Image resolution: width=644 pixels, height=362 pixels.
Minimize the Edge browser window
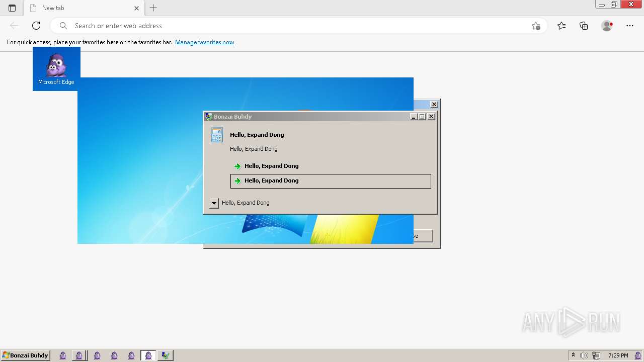point(602,5)
